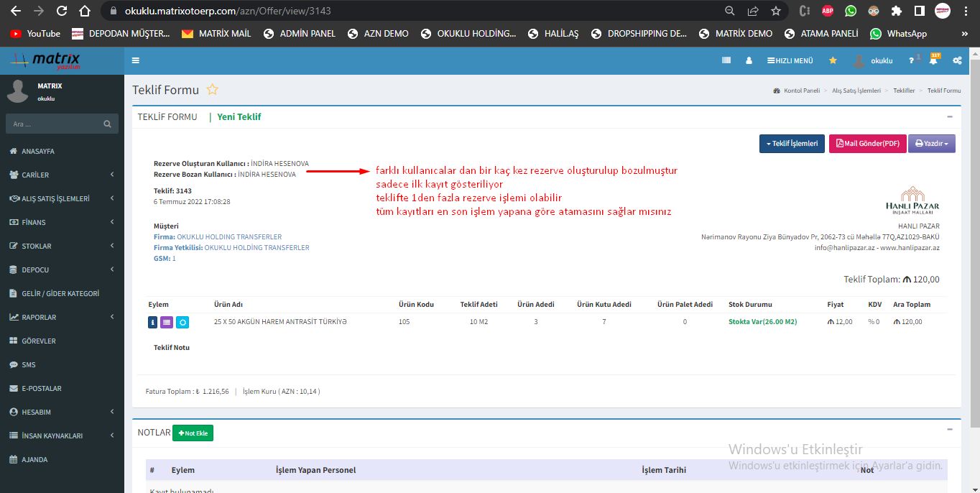Viewport: 980px width, 493px height.
Task: Click the barcode icon in top bar
Action: (x=726, y=61)
